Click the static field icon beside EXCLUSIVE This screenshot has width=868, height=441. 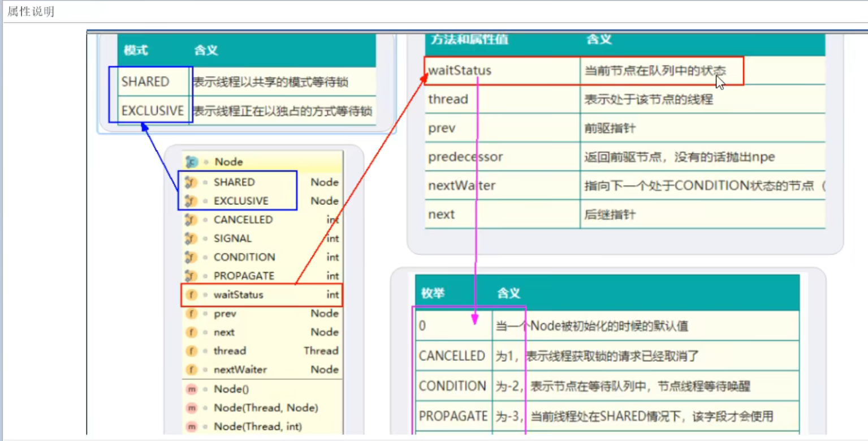click(x=191, y=201)
